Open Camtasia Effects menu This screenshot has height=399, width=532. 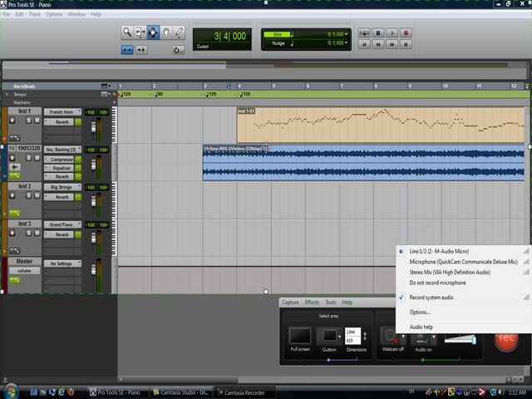tap(312, 303)
